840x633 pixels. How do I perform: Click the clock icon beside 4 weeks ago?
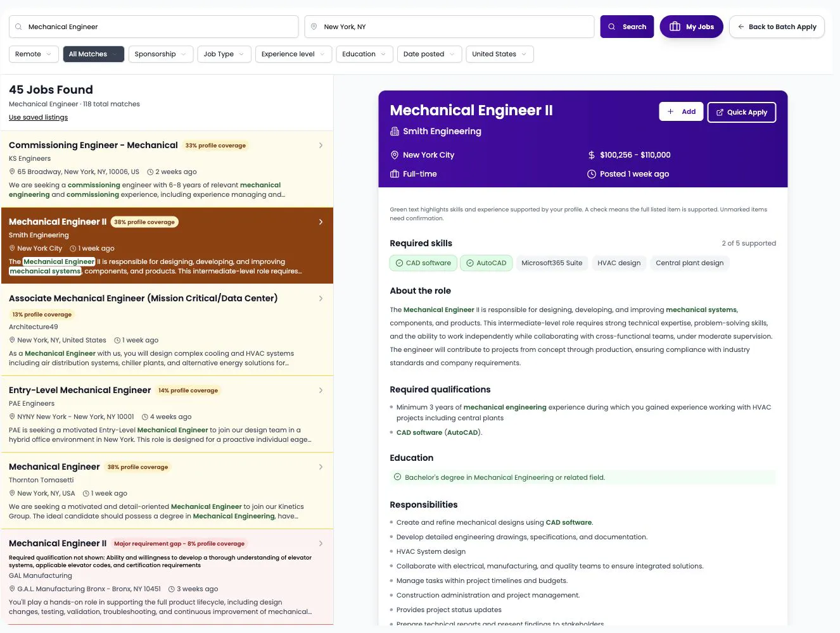[x=145, y=417]
